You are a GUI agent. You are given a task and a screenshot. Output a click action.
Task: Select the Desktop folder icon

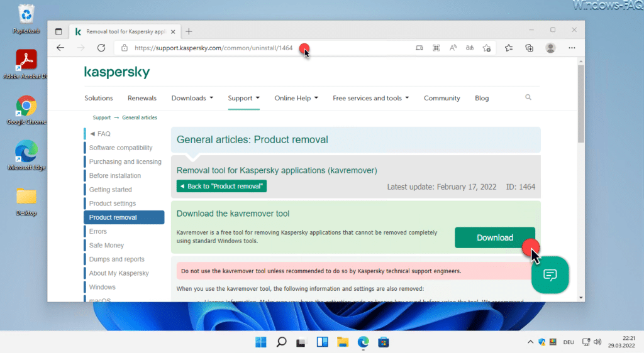(x=26, y=201)
